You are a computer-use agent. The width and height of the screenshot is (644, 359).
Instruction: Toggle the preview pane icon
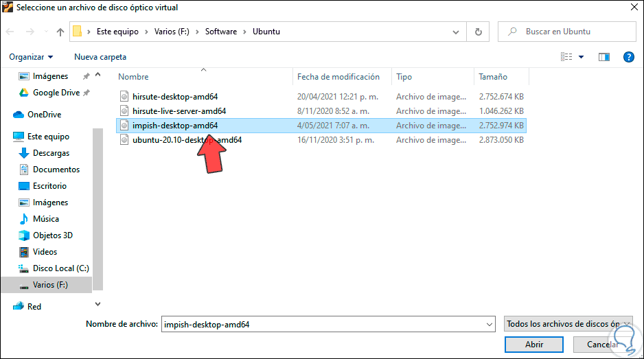click(x=603, y=57)
